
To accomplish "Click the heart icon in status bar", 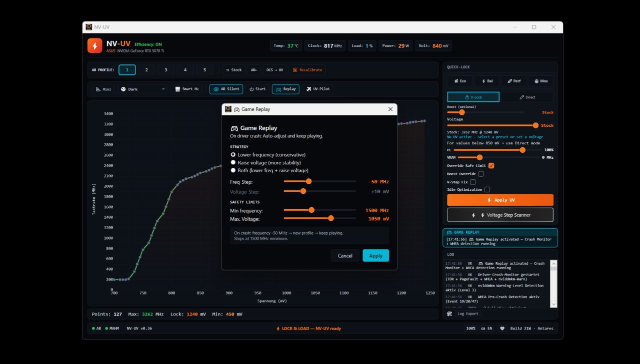I will (502, 329).
